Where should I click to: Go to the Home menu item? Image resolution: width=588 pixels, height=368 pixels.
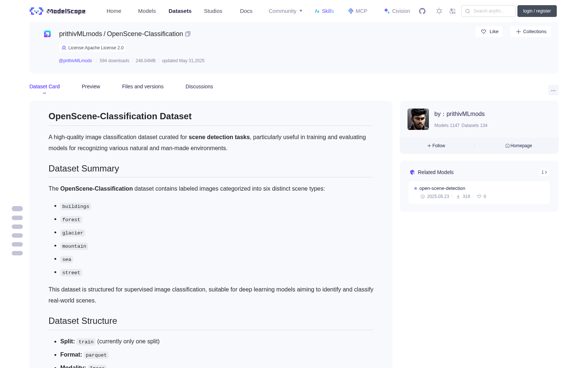pyautogui.click(x=114, y=11)
